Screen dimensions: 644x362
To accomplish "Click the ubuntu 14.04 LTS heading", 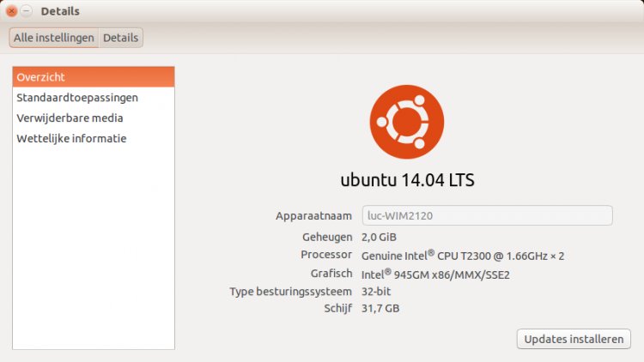I will click(x=407, y=180).
